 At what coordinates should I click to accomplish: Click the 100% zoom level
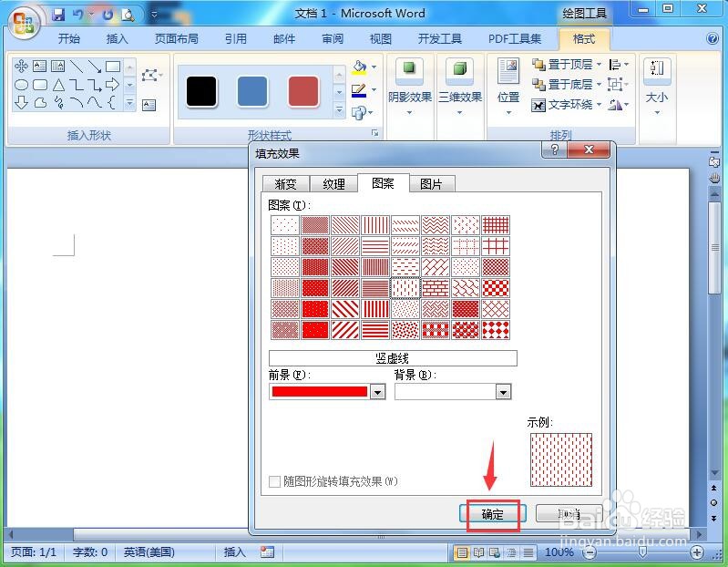559,552
